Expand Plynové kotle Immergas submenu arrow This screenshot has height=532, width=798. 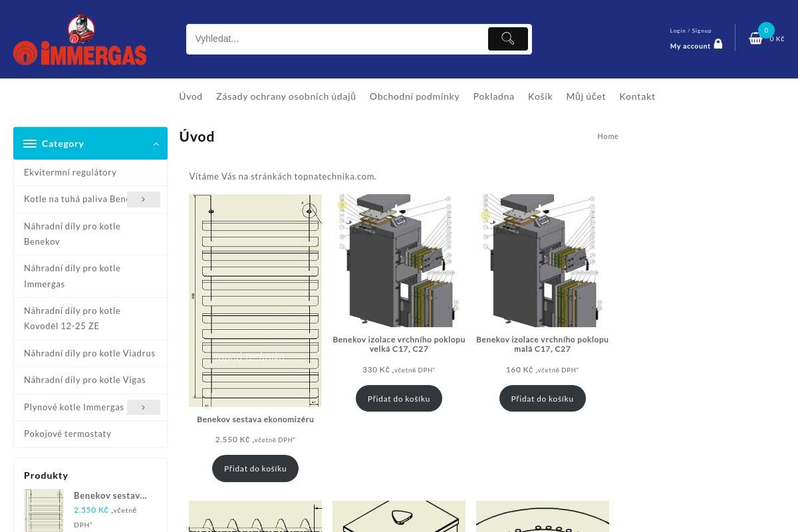pos(144,407)
